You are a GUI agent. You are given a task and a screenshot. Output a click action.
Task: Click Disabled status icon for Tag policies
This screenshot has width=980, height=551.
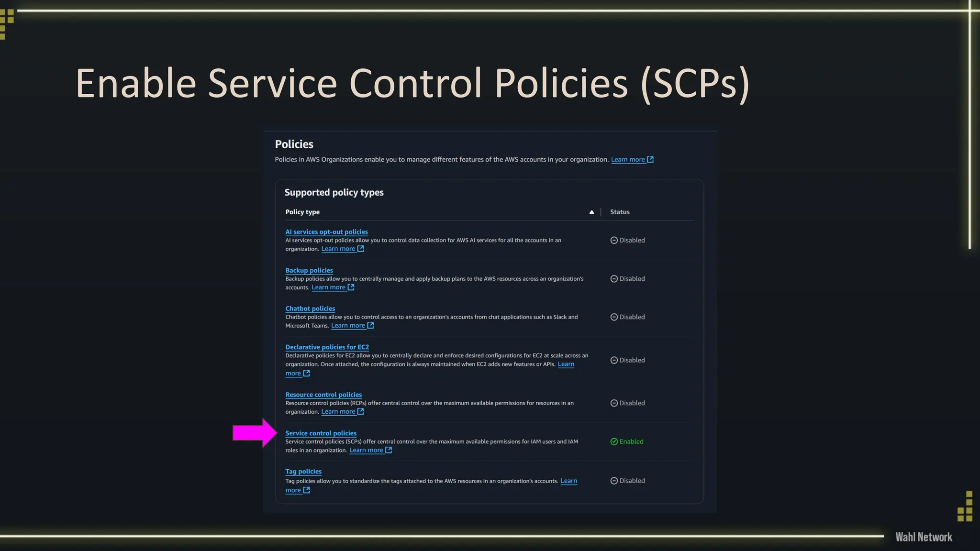pyautogui.click(x=614, y=481)
